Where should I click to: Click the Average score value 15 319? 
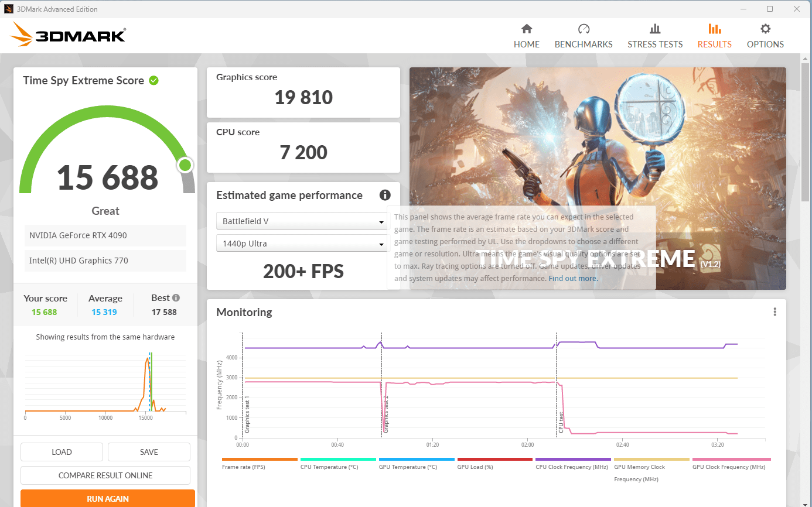104,312
